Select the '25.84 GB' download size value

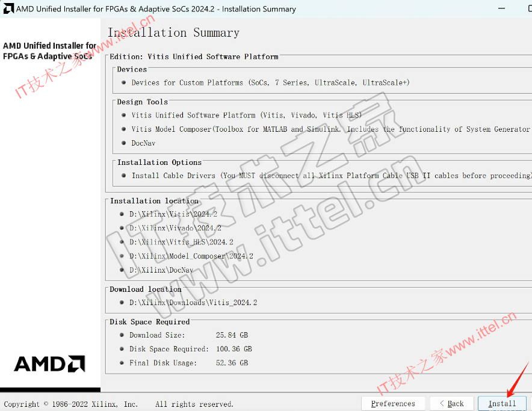click(x=232, y=335)
